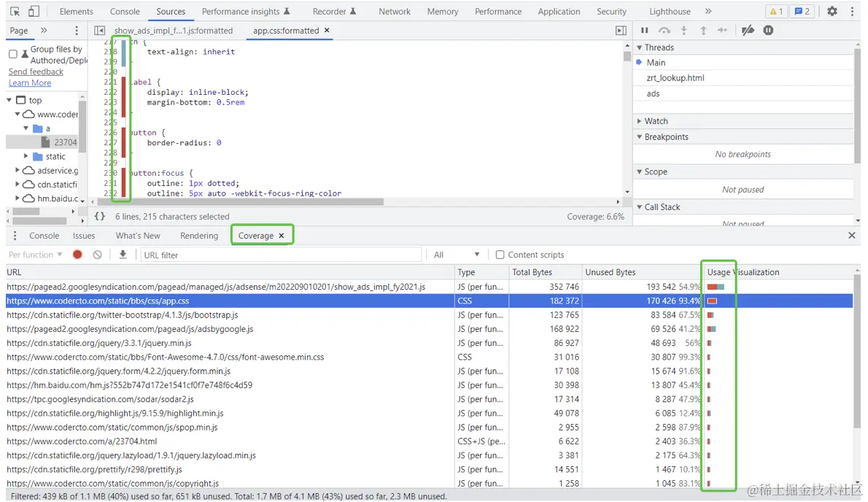Close the app.css:formatted file tab
The image size is (868, 502).
[x=328, y=31]
